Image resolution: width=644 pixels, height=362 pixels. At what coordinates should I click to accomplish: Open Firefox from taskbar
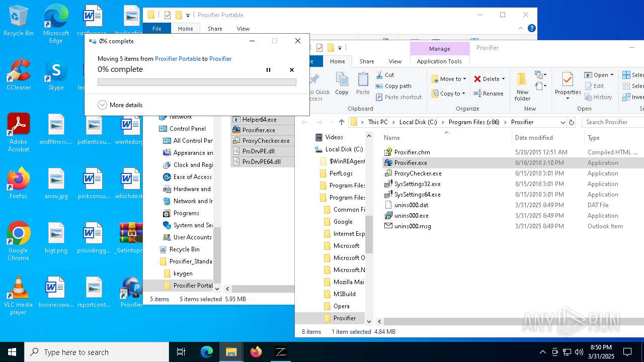tap(256, 352)
